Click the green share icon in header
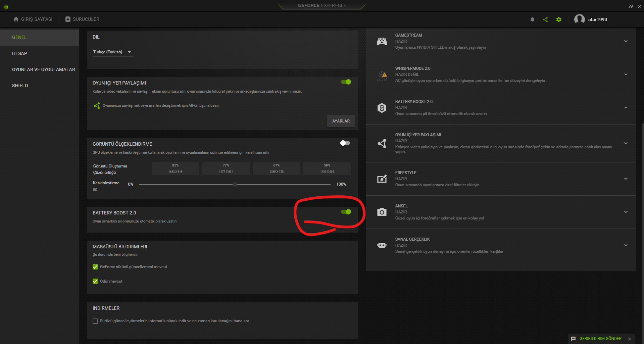Viewport: 644px width, 344px height. tap(545, 19)
